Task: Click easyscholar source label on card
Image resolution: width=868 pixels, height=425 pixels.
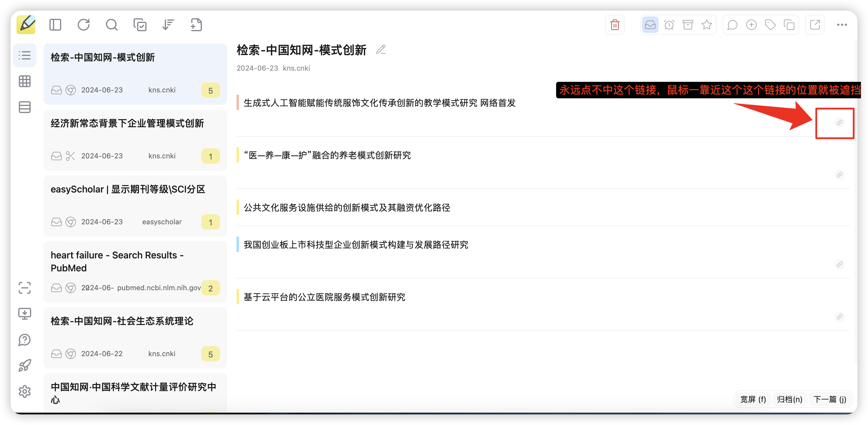Action: coord(162,222)
